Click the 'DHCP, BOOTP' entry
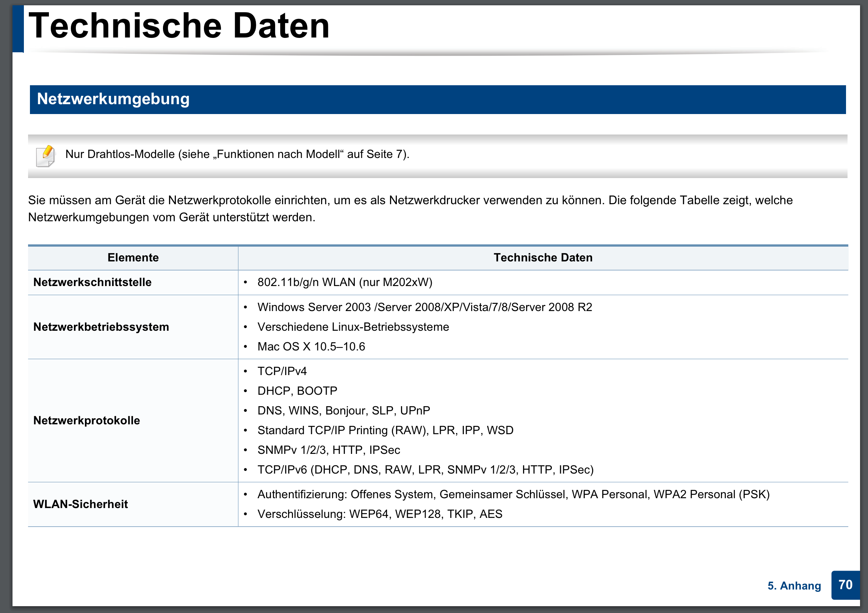Screen dimensions: 868x613 (297, 391)
